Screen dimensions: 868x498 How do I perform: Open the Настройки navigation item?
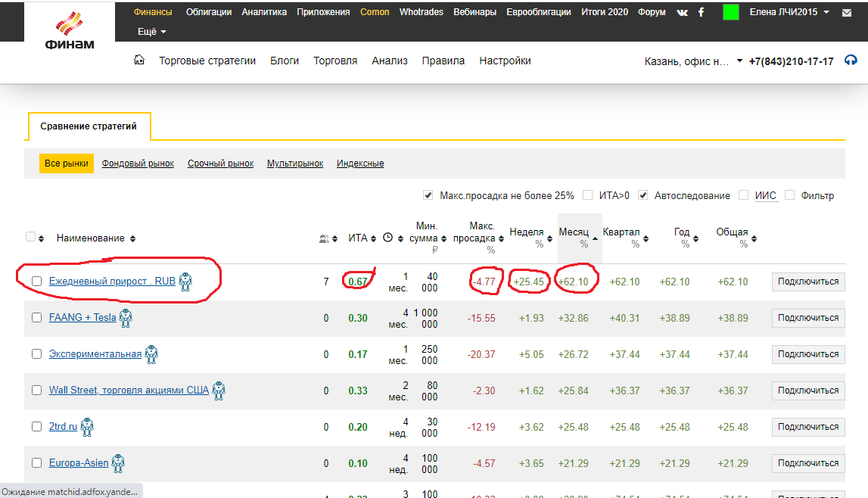[505, 61]
